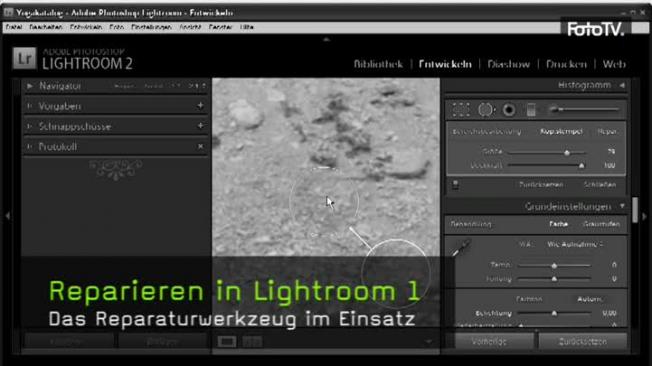
Task: Choose Kopierstempel mode
Action: (561, 131)
